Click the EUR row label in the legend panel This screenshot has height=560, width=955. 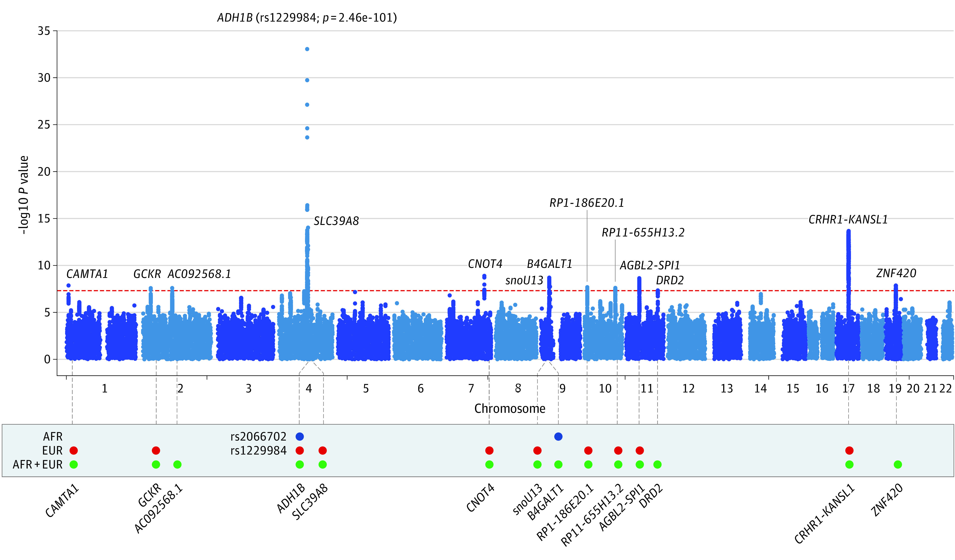click(x=52, y=451)
